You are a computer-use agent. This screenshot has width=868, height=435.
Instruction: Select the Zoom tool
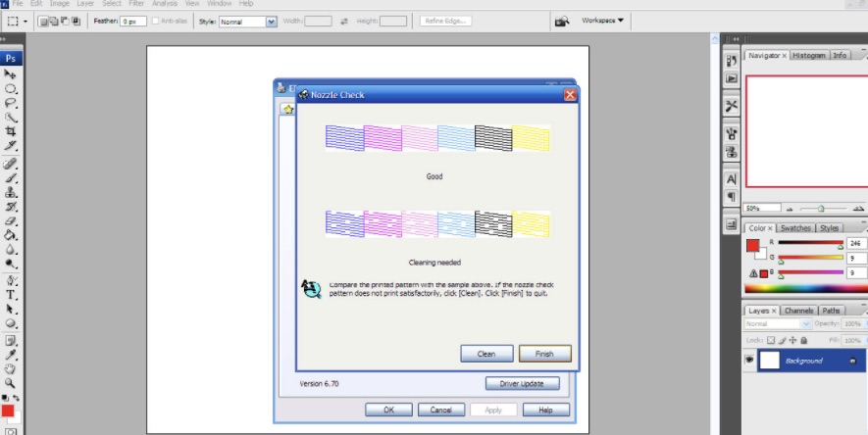tap(10, 383)
